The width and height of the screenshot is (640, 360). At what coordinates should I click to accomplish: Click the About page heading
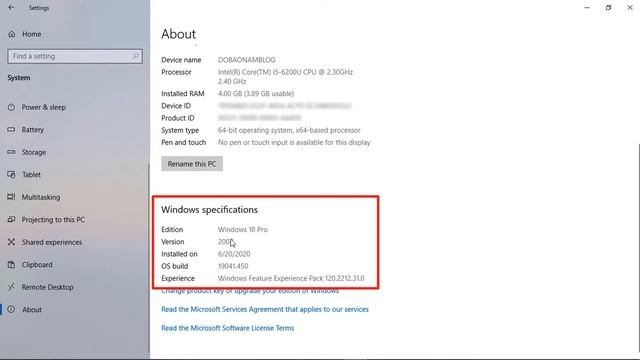tap(178, 34)
